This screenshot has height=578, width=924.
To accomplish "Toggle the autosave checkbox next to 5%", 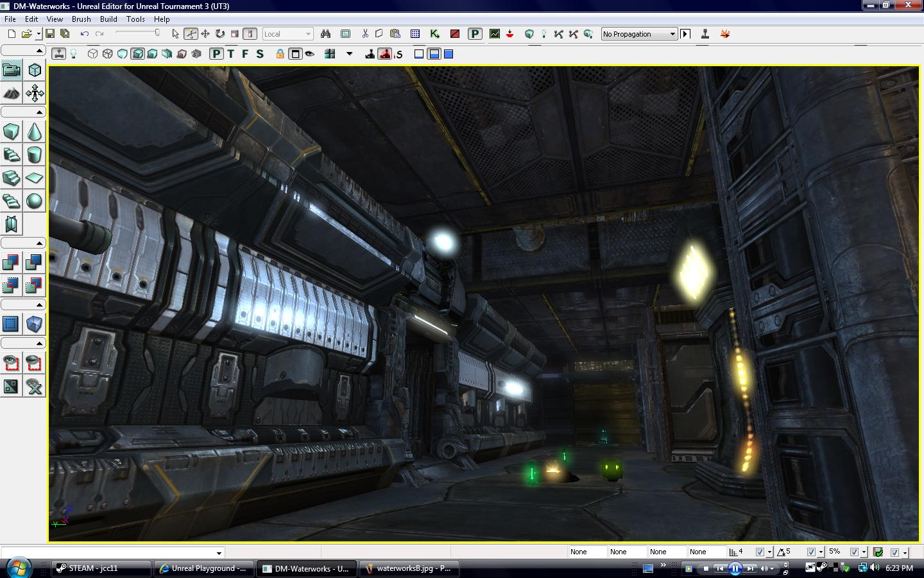I will 855,552.
